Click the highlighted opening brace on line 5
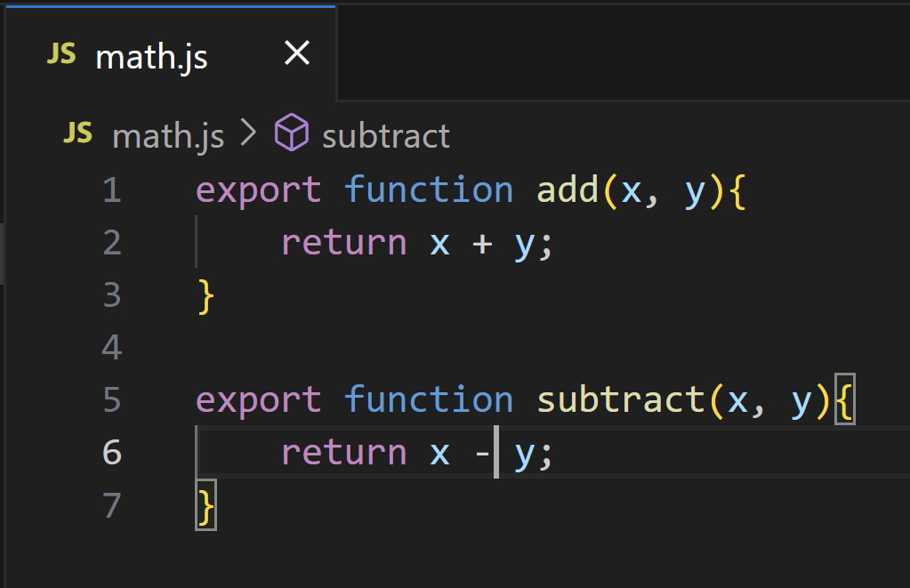The height and width of the screenshot is (588, 910). click(845, 399)
